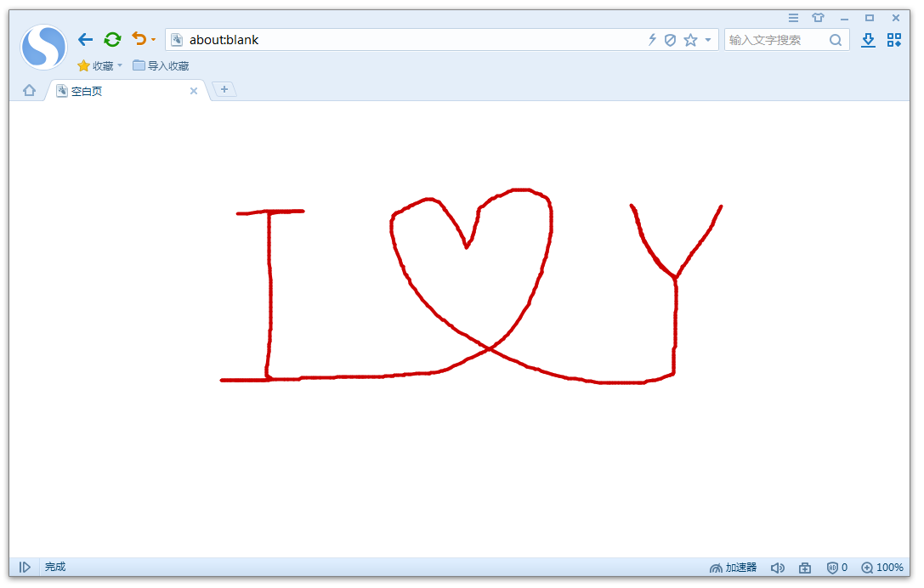Open the 收藏 favorites dropdown
Viewport: 924px width, 588px height.
100,65
